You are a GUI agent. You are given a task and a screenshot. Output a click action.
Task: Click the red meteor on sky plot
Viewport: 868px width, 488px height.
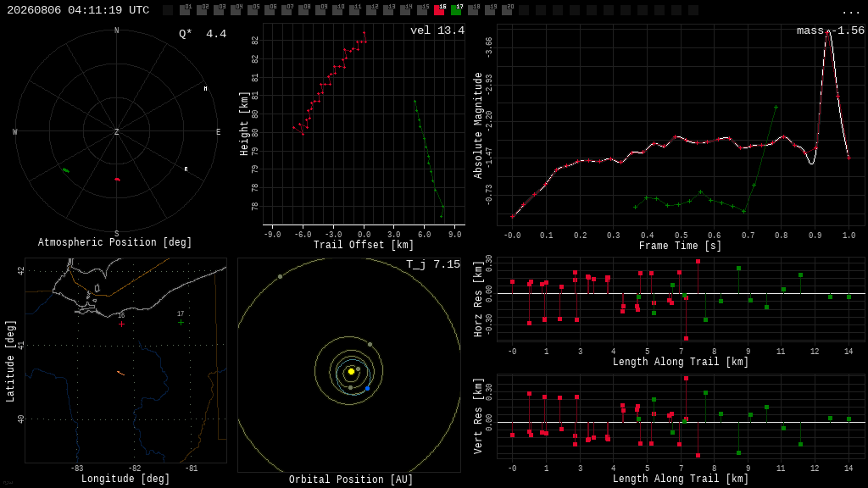(x=117, y=180)
